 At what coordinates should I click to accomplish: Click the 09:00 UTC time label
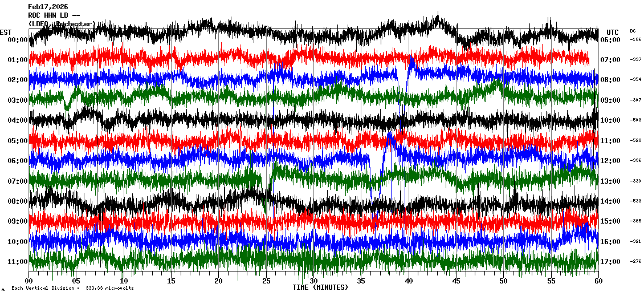click(610, 100)
